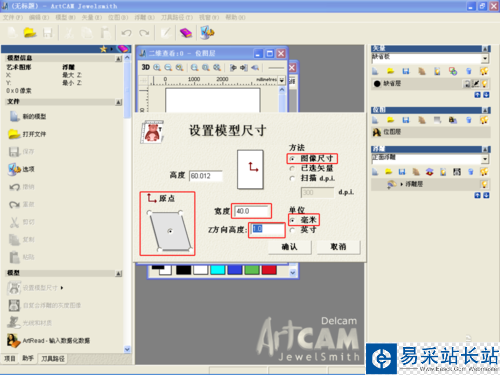This screenshot has width=500, height=375.
Task: Switch to the 刀具路径 tab at the bottom left
Action: pos(53,359)
